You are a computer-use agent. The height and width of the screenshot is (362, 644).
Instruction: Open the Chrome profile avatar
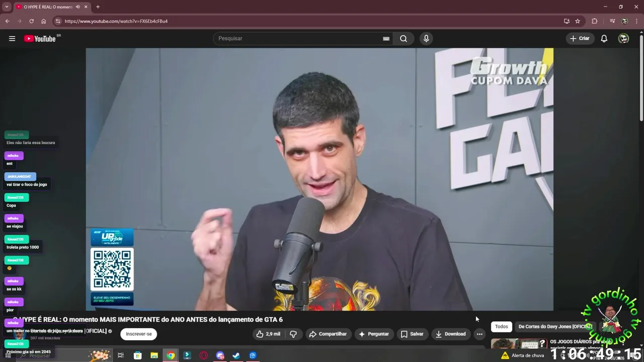[624, 21]
